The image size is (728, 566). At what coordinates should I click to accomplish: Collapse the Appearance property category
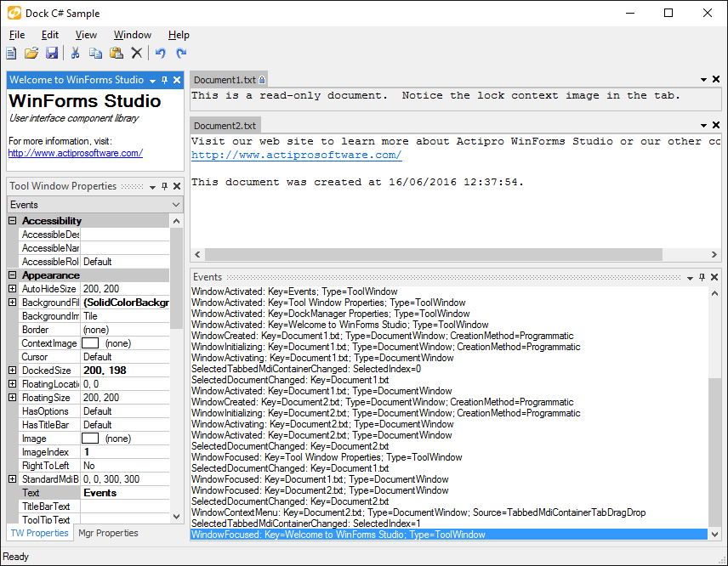click(13, 275)
